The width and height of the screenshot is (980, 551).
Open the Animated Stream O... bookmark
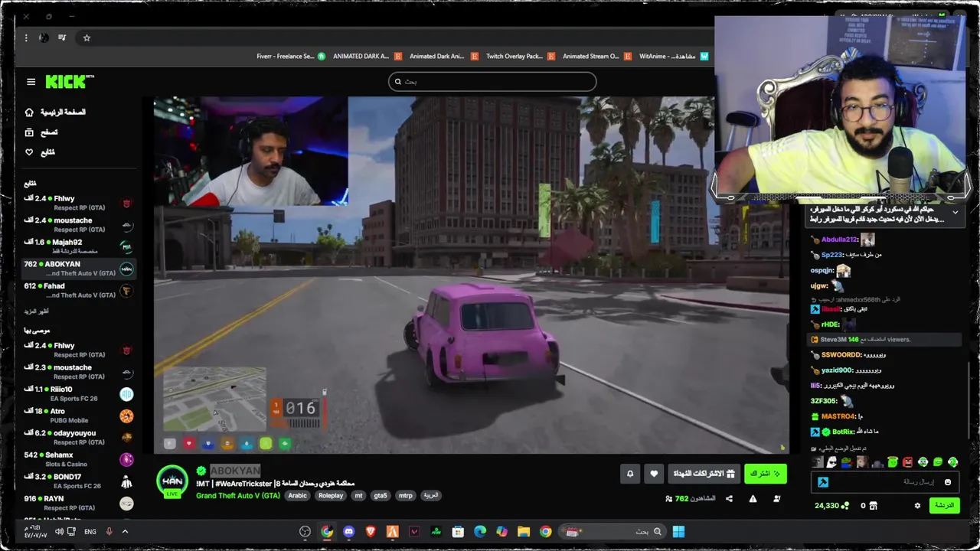click(596, 56)
